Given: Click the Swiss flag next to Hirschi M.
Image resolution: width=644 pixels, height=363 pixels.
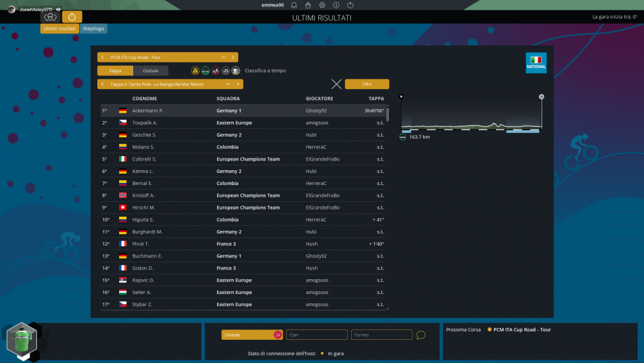Looking at the screenshot, I should point(123,208).
